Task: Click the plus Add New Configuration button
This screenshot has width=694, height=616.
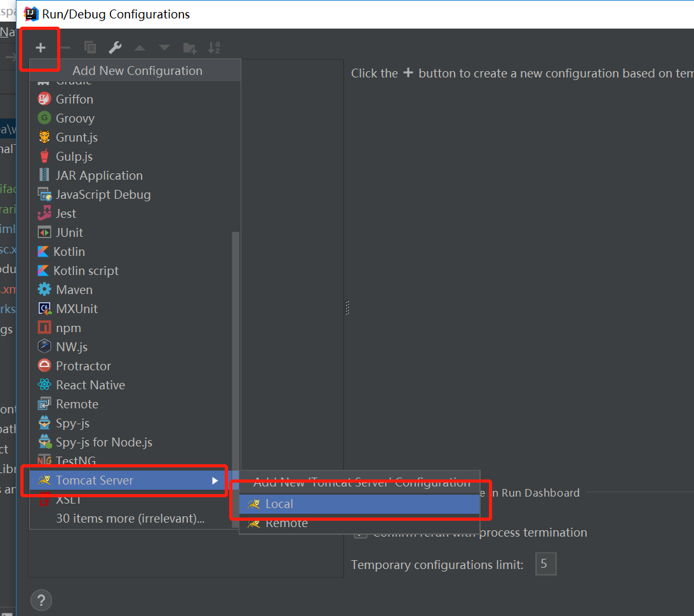Action: (x=40, y=48)
